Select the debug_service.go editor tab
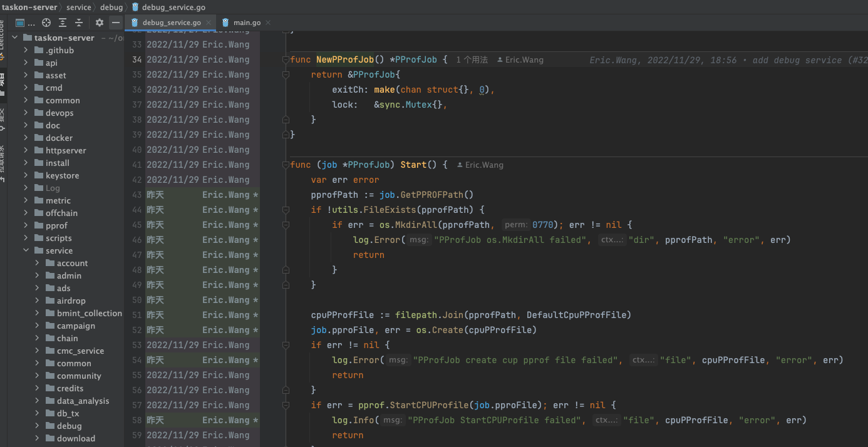Screen dimensions: 868x447 click(171, 23)
